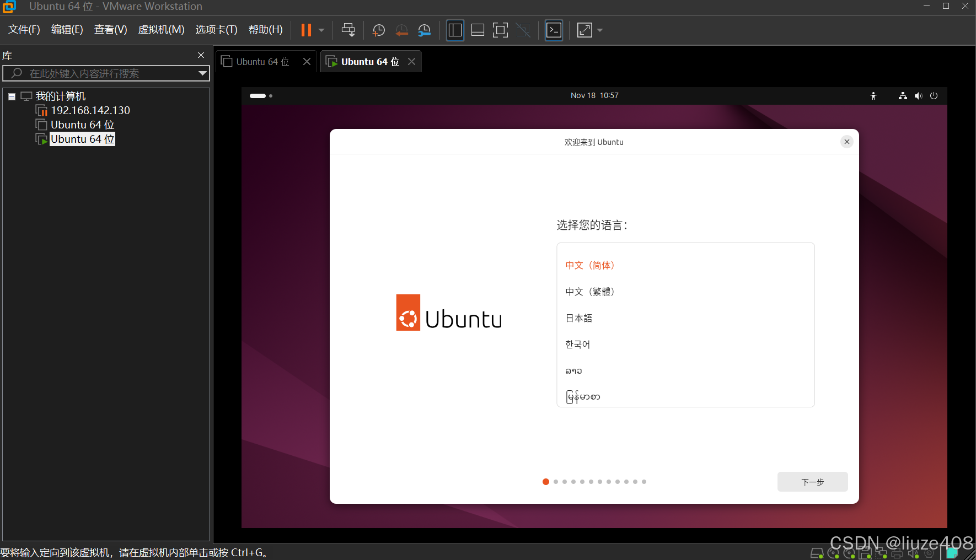The image size is (976, 560).
Task: Open the Ubuntu Activities overview pill
Action: pyautogui.click(x=261, y=96)
